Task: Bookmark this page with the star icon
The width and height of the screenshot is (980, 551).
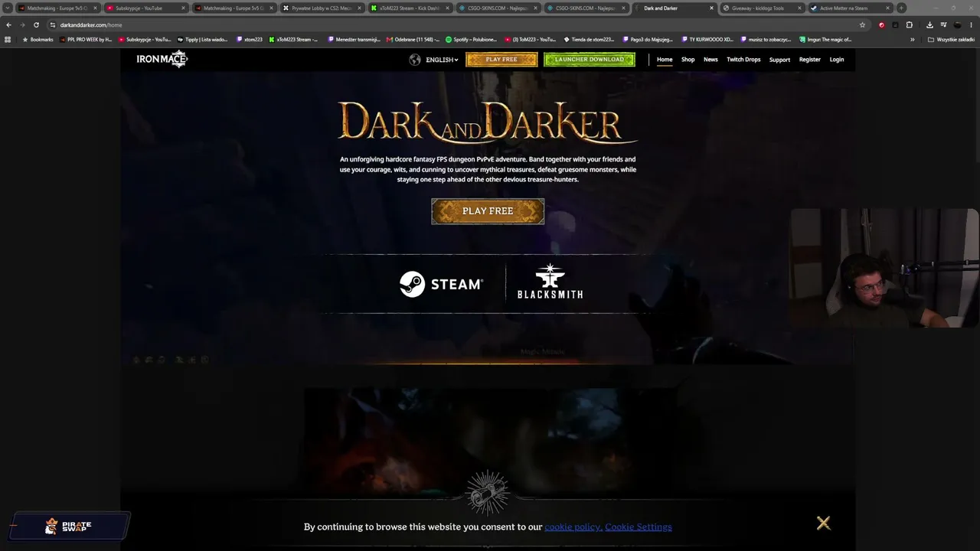Action: [x=862, y=24]
